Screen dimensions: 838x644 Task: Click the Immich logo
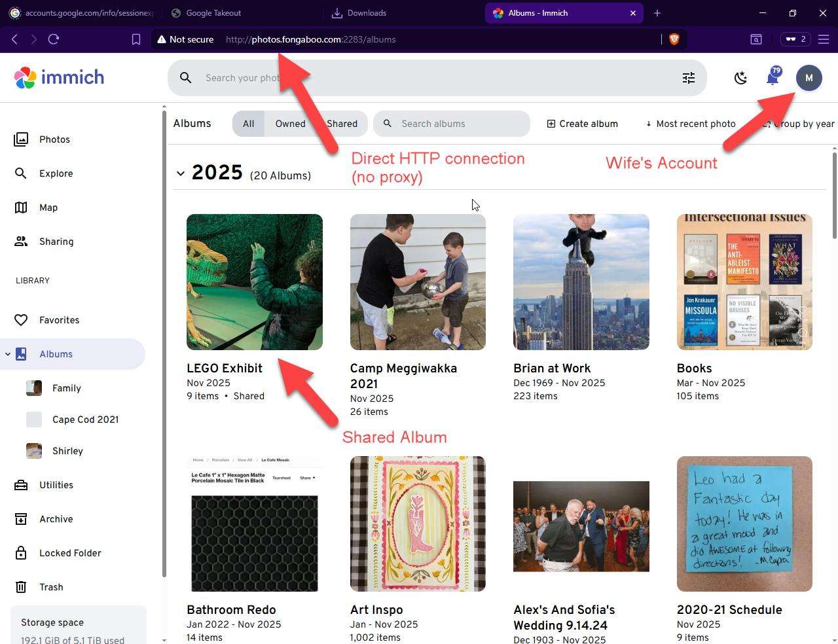click(x=59, y=77)
